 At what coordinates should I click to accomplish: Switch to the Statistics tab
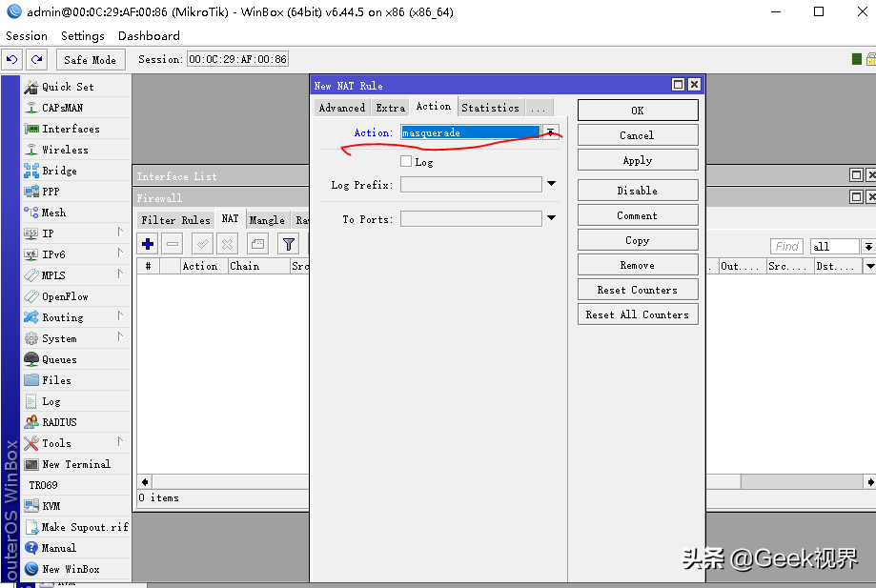(x=491, y=108)
